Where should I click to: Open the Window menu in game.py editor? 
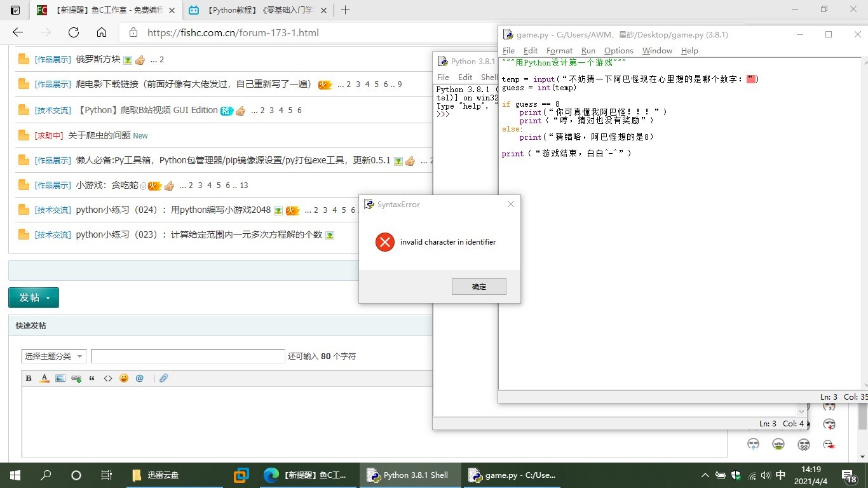point(657,51)
